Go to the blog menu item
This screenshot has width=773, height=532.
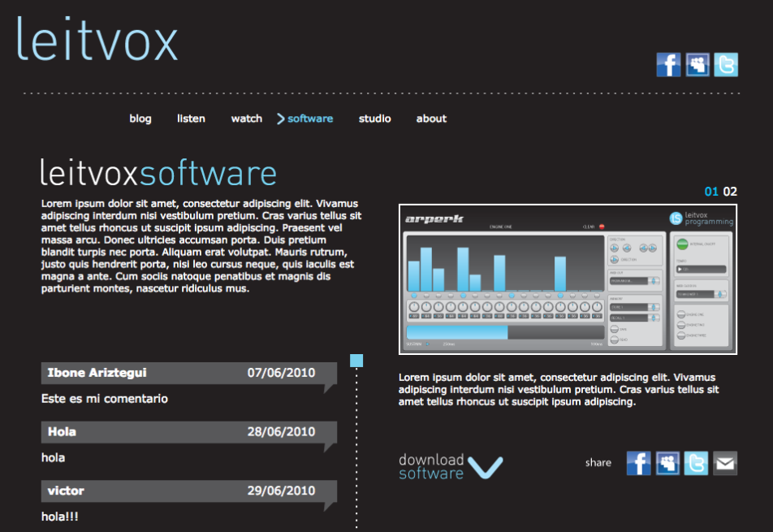tap(140, 119)
